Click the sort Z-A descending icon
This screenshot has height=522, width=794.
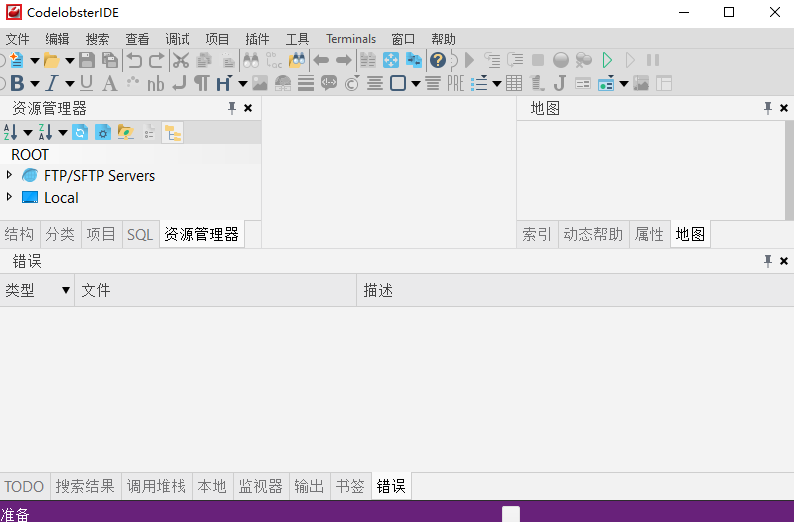[x=45, y=133]
